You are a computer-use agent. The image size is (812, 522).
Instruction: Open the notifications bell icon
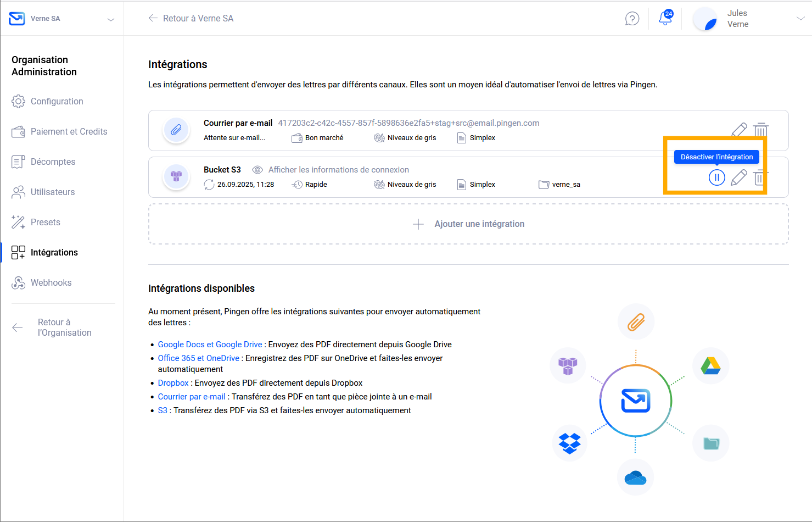[665, 18]
